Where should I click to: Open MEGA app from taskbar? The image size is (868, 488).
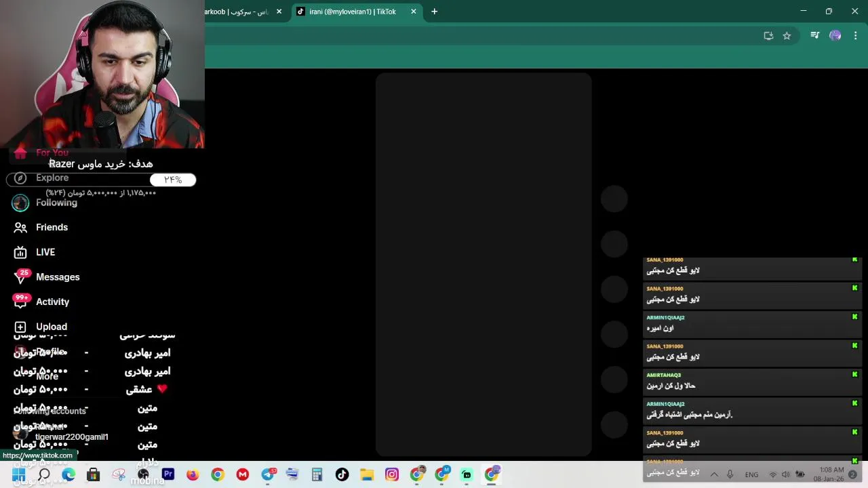pyautogui.click(x=243, y=475)
